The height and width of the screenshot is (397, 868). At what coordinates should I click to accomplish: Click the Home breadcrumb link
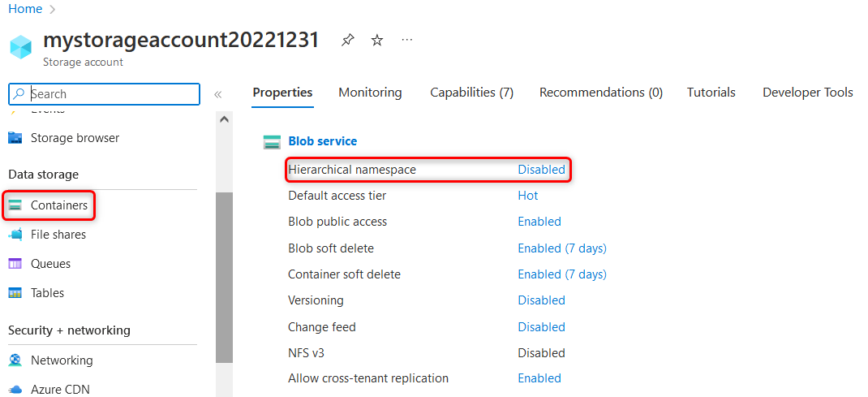coord(25,9)
